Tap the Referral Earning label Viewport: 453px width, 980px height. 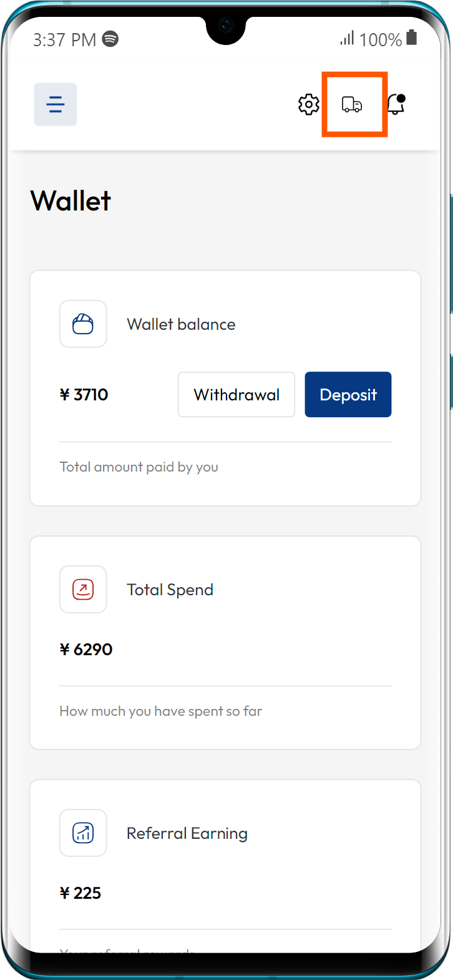tap(187, 833)
